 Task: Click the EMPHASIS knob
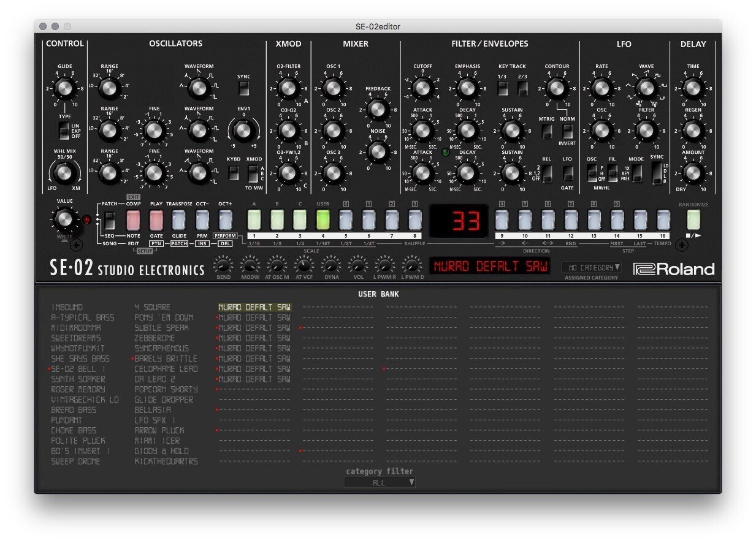pos(467,89)
